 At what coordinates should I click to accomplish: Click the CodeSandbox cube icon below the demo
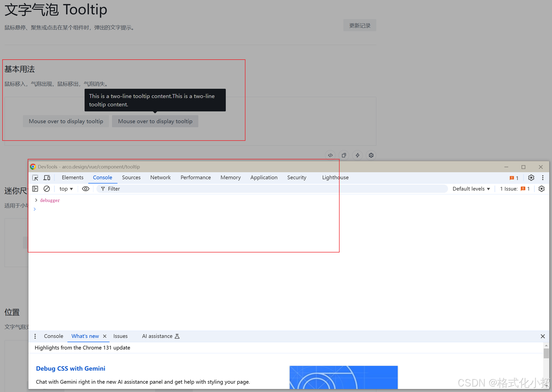(371, 155)
